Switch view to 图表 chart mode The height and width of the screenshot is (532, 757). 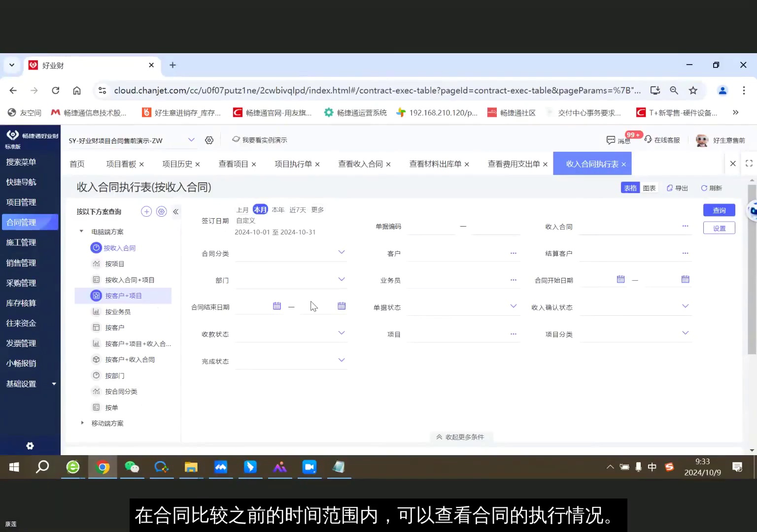649,188
